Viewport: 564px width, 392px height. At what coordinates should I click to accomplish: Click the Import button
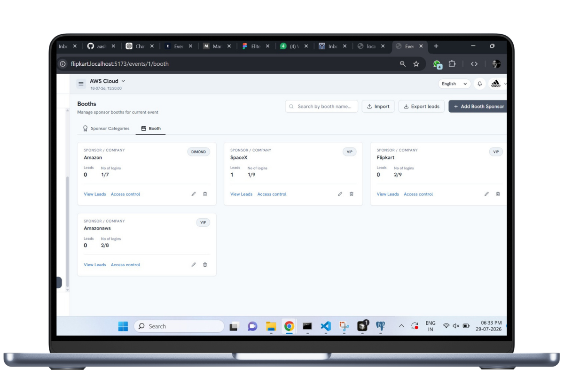[378, 107]
